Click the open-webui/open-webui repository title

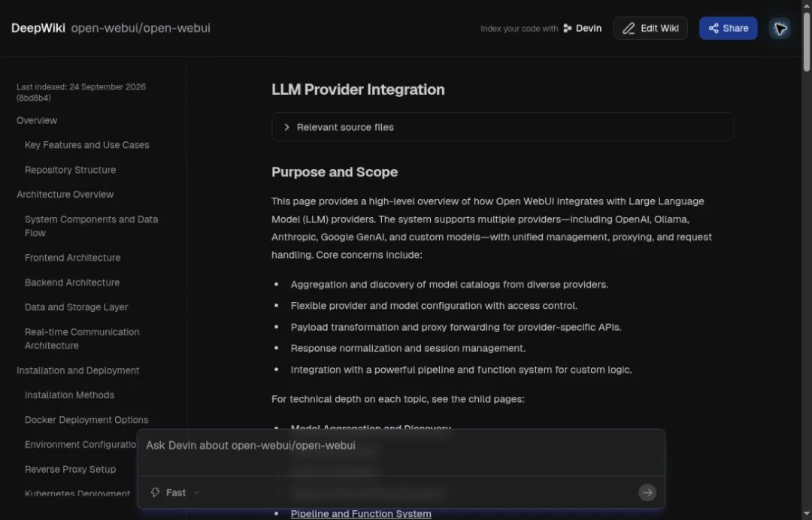click(x=141, y=29)
